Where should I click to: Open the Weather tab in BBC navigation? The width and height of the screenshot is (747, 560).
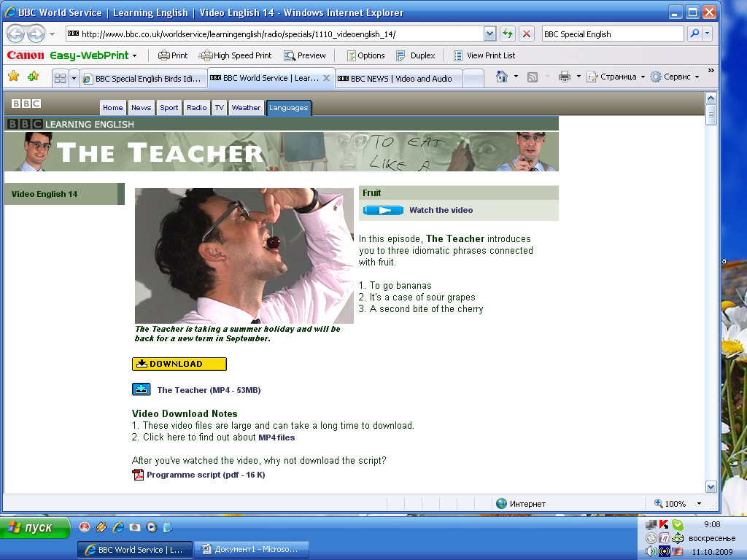point(246,108)
